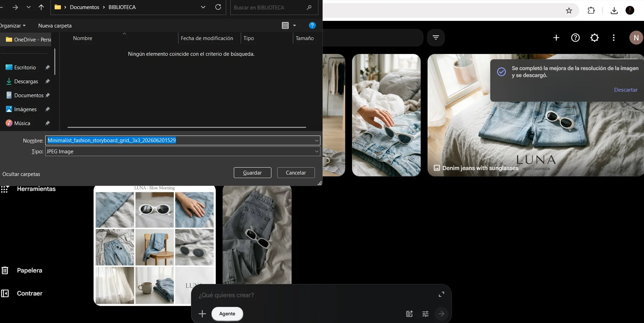This screenshot has height=323, width=644.
Task: Click the Guardar button
Action: (x=252, y=172)
